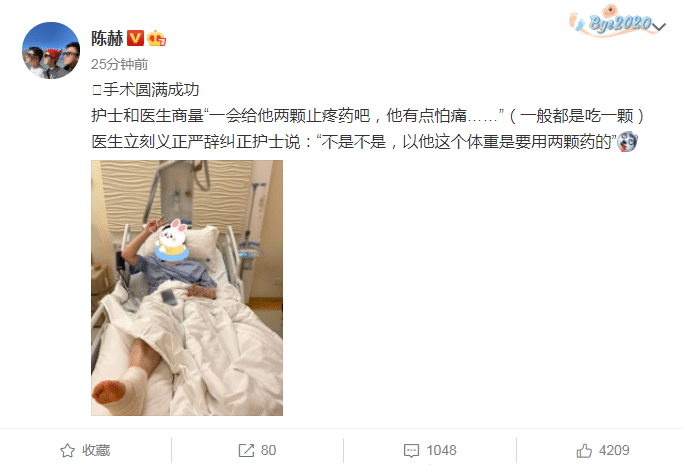Click the 收藏 button label
The height and width of the screenshot is (465, 683).
(x=96, y=450)
